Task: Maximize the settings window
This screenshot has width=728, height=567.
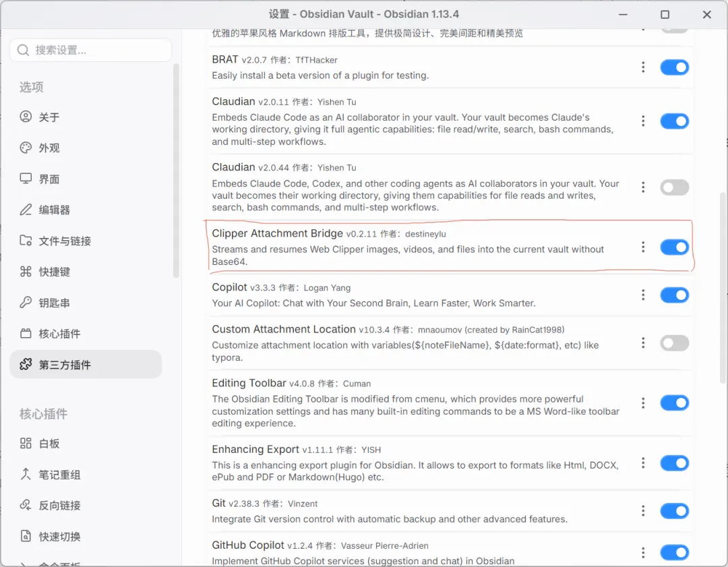Action: pos(665,14)
